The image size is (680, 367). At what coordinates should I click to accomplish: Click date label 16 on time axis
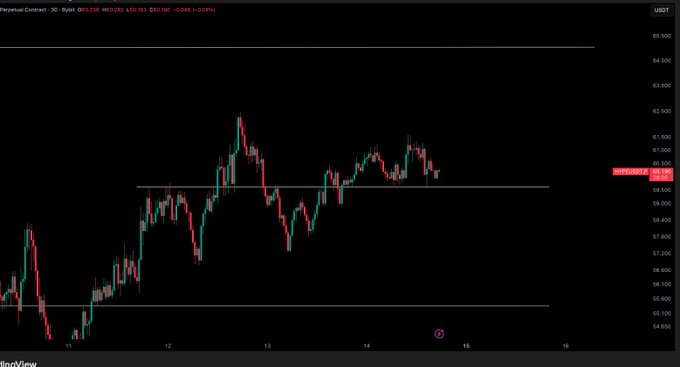(566, 346)
